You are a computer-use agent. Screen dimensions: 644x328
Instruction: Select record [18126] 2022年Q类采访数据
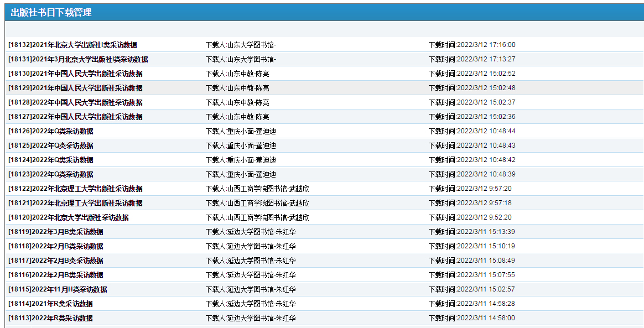coord(51,131)
